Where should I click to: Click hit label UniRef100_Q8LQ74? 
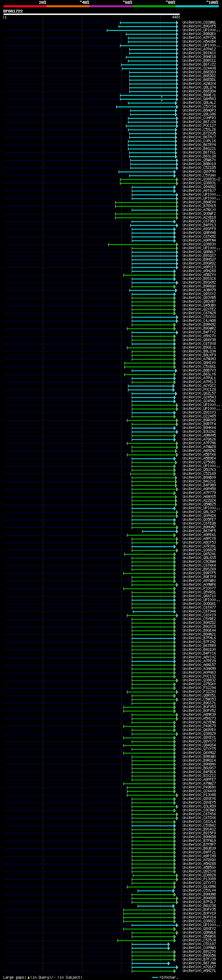click(199, 88)
